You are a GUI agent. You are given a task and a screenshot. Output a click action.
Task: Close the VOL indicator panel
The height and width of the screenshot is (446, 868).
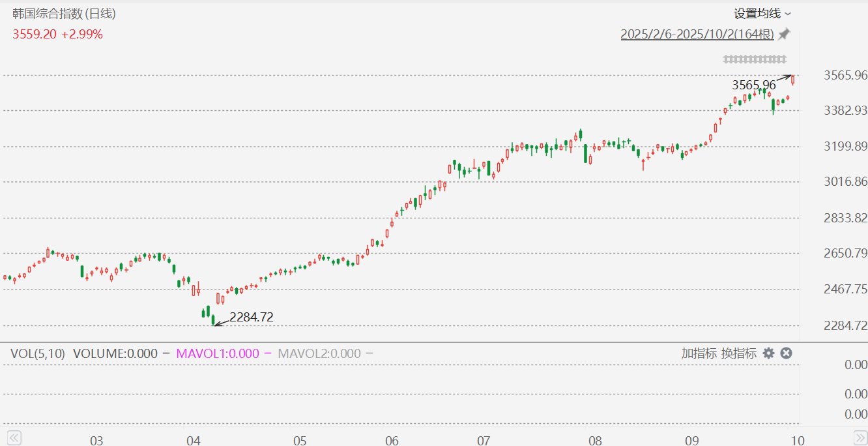pyautogui.click(x=786, y=353)
